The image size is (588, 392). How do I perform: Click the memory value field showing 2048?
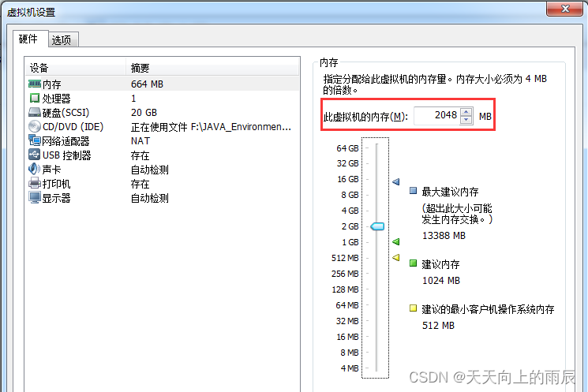436,115
